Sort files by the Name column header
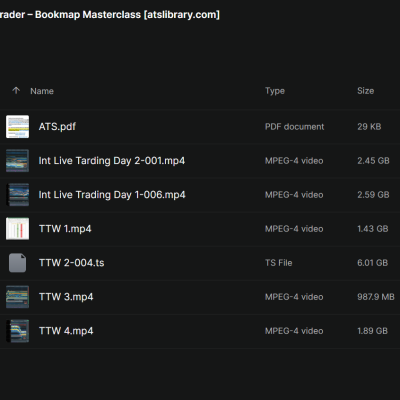This screenshot has width=400, height=400. [x=42, y=91]
